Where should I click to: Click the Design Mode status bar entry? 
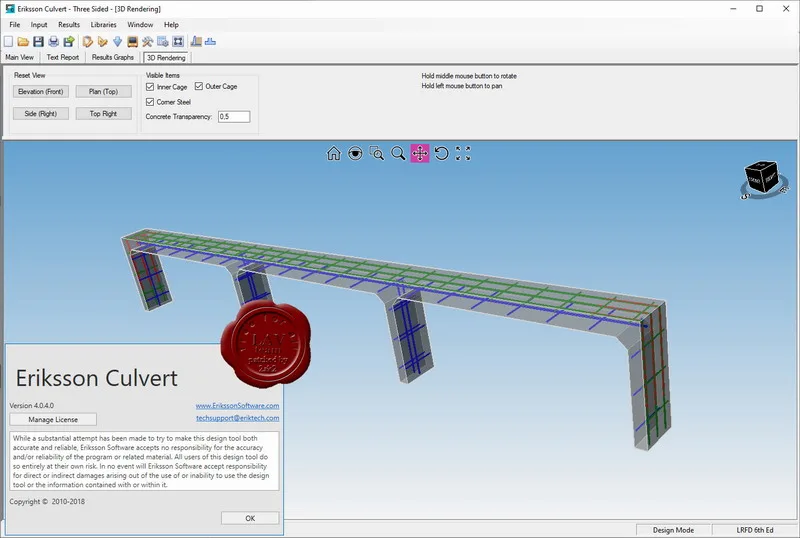(x=673, y=530)
